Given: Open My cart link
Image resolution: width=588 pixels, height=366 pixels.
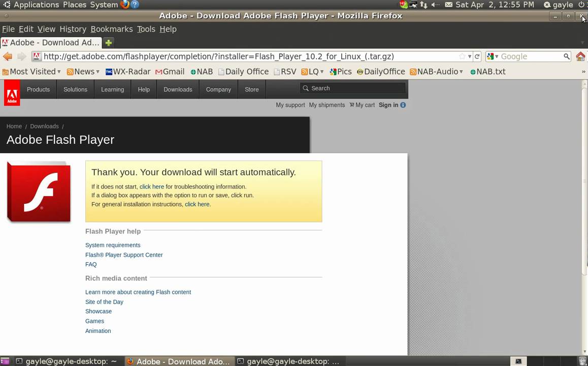Looking at the screenshot, I should pos(362,105).
